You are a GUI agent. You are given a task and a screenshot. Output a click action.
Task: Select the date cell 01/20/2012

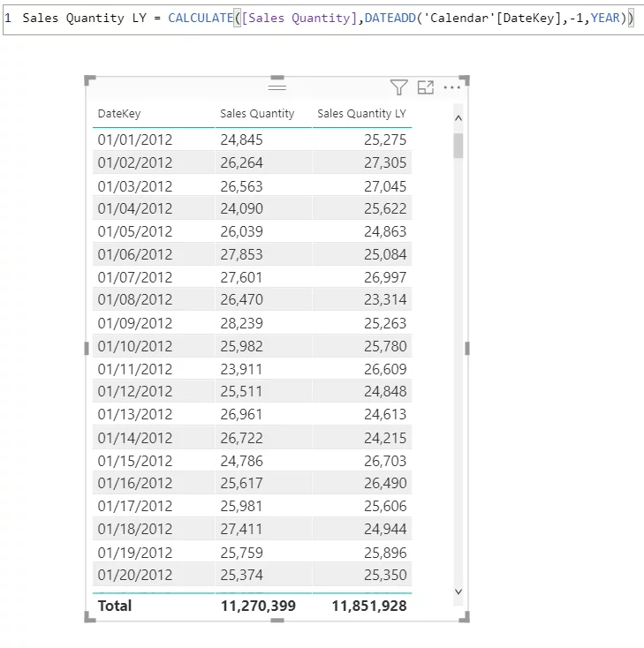point(135,575)
